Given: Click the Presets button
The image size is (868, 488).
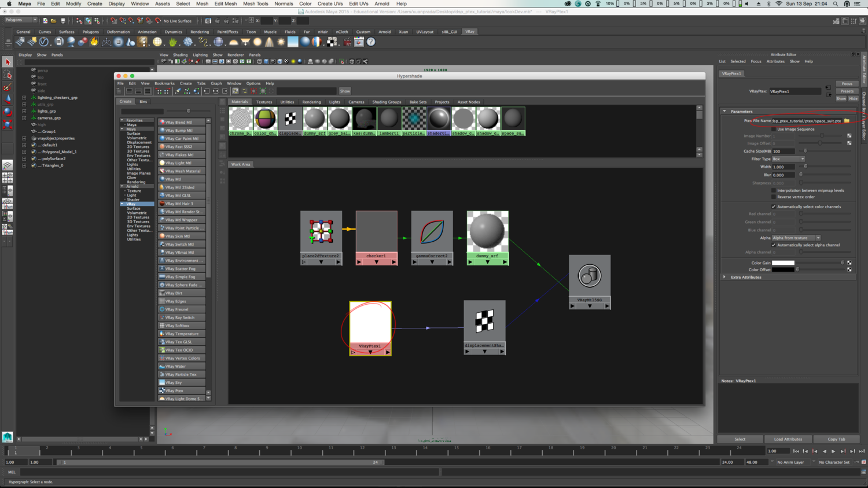Looking at the screenshot, I should coord(847,91).
